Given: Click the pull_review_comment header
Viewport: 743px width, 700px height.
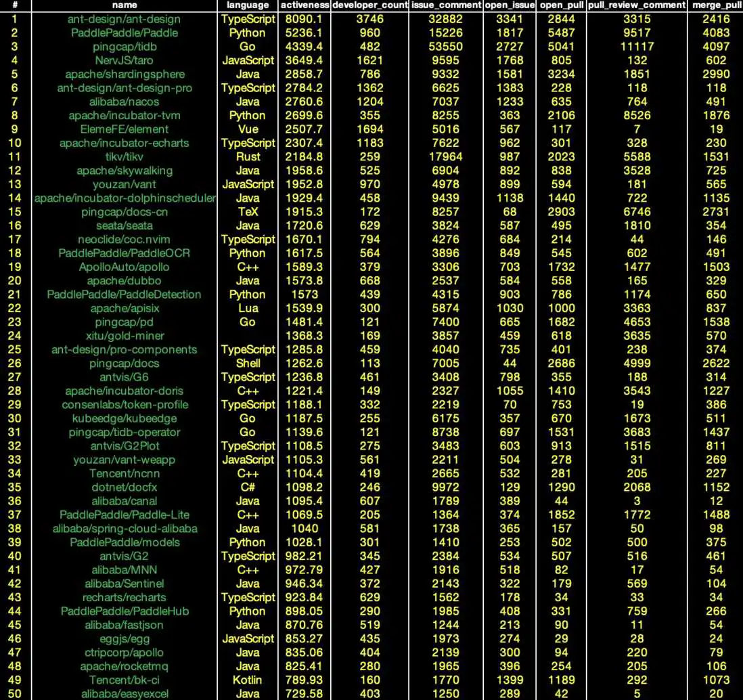Looking at the screenshot, I should [637, 5].
